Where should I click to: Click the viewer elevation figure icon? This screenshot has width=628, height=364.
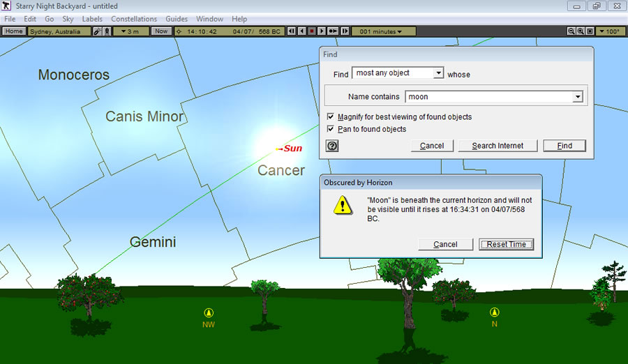click(107, 31)
